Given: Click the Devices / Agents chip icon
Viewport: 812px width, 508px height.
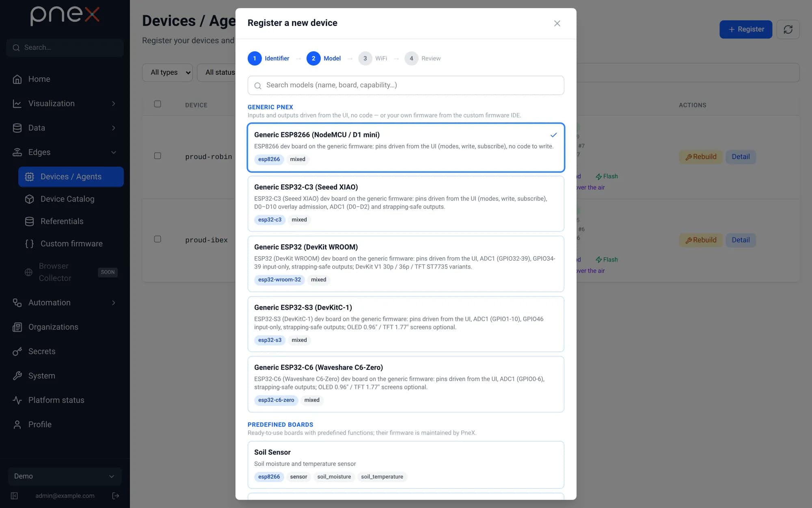Looking at the screenshot, I should click(29, 177).
